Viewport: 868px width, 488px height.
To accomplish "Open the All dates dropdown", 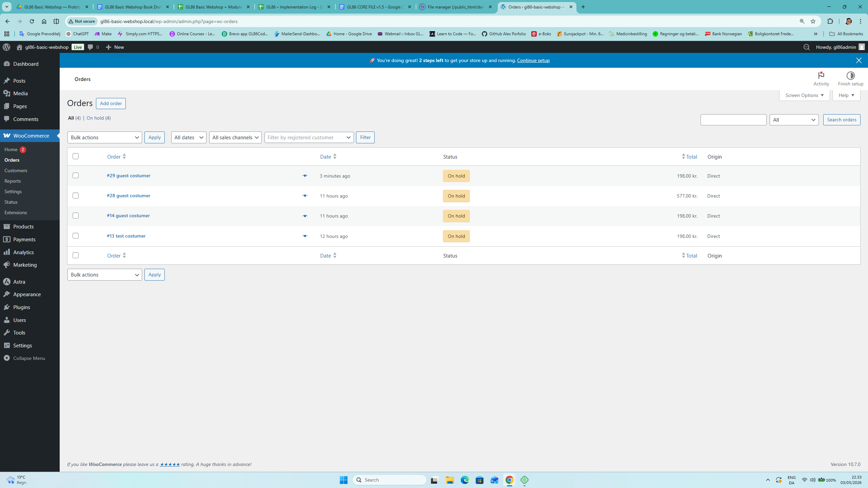I will [x=189, y=137].
